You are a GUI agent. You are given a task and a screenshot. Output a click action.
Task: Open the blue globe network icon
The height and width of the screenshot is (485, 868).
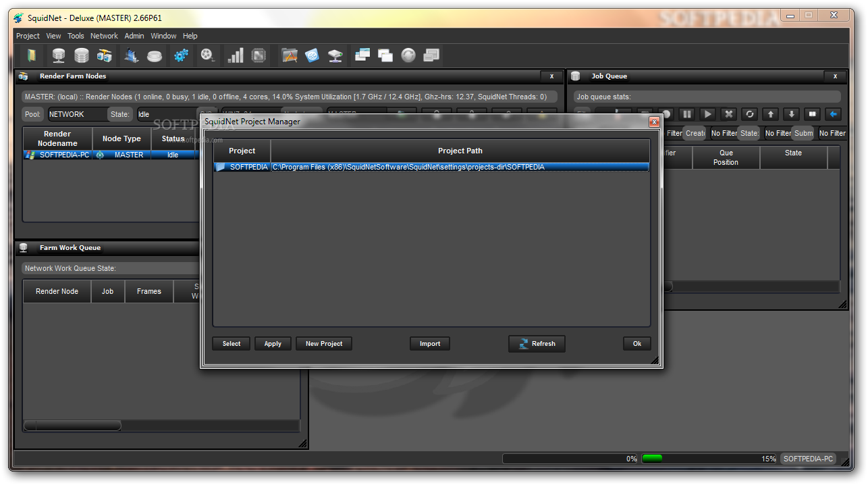(x=312, y=55)
